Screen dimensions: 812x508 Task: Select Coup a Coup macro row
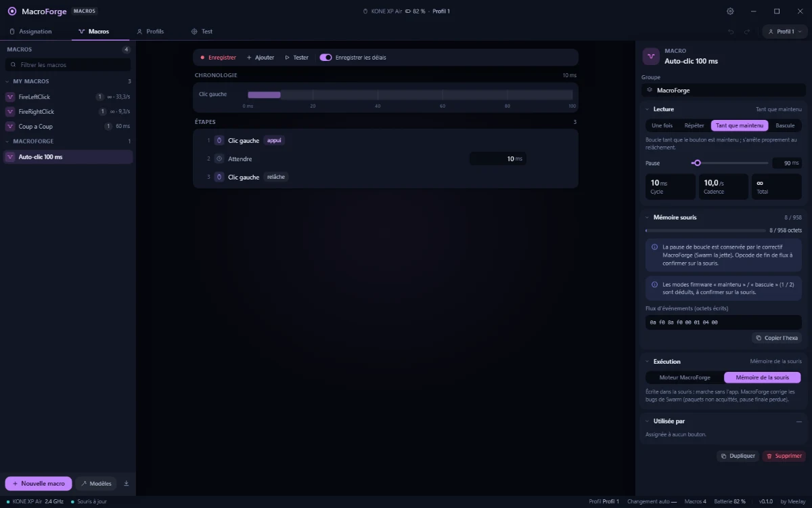click(x=68, y=127)
